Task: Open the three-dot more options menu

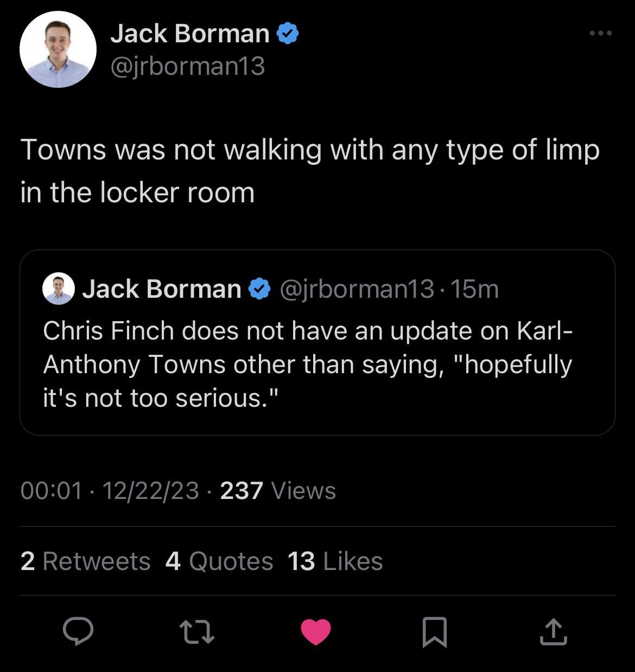Action: [601, 34]
